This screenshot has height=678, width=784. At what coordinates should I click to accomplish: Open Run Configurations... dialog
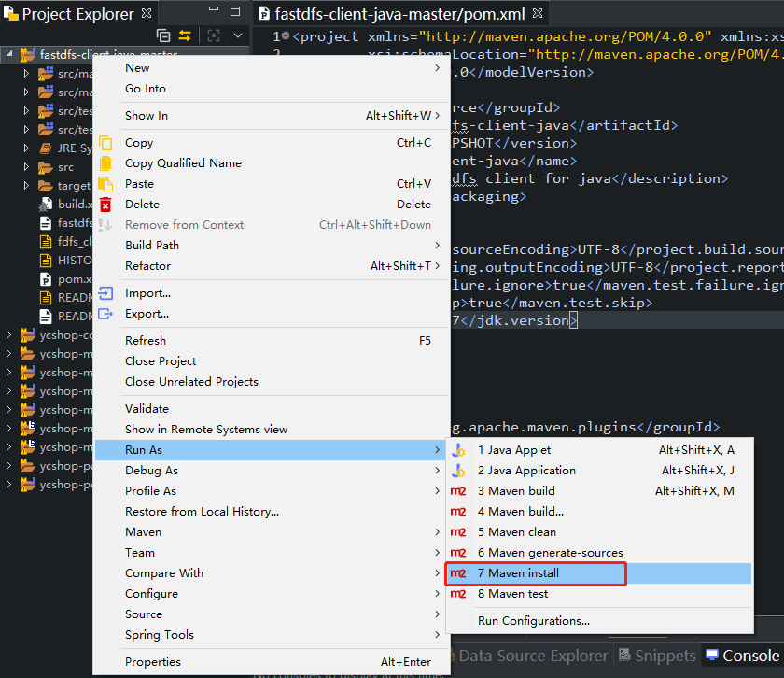[599, 621]
